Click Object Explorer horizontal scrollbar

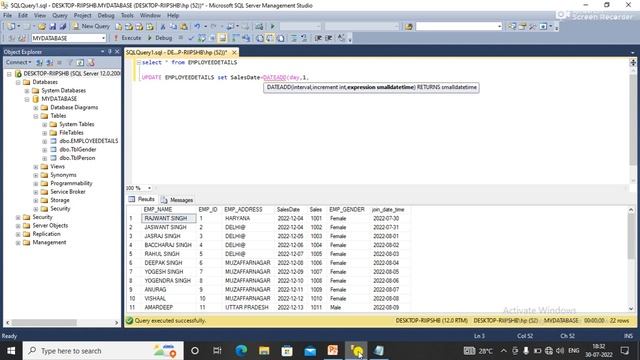(x=62, y=322)
